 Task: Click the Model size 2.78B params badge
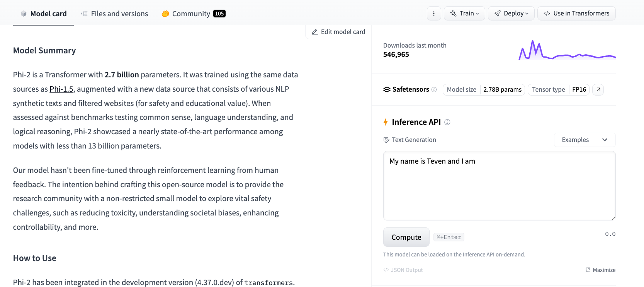coord(484,90)
